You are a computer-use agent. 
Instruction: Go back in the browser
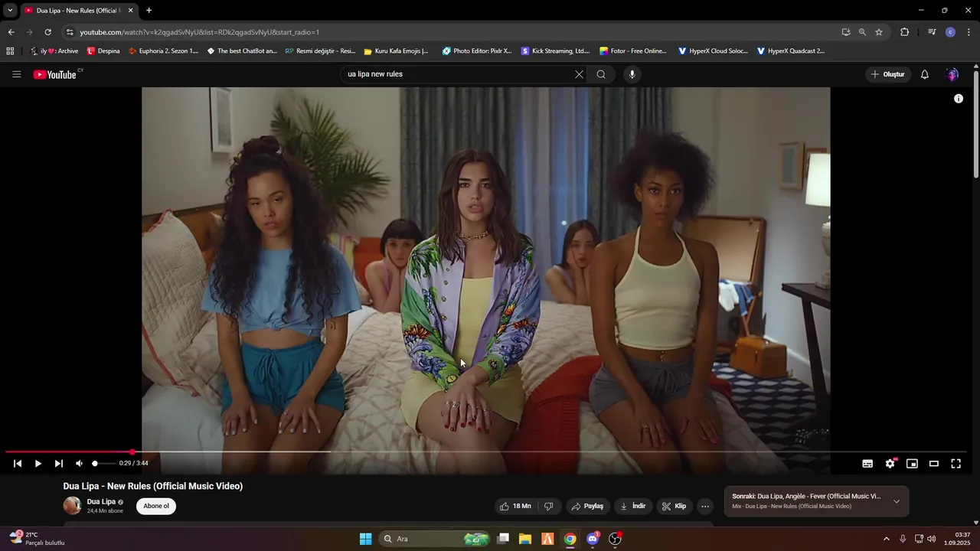pyautogui.click(x=11, y=32)
